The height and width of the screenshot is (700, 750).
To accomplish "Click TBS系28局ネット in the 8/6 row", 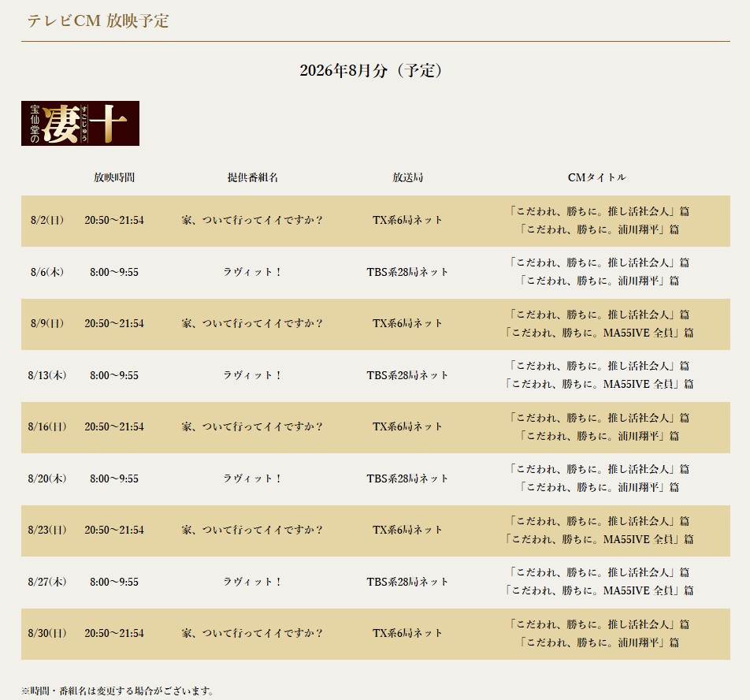I will pyautogui.click(x=407, y=272).
